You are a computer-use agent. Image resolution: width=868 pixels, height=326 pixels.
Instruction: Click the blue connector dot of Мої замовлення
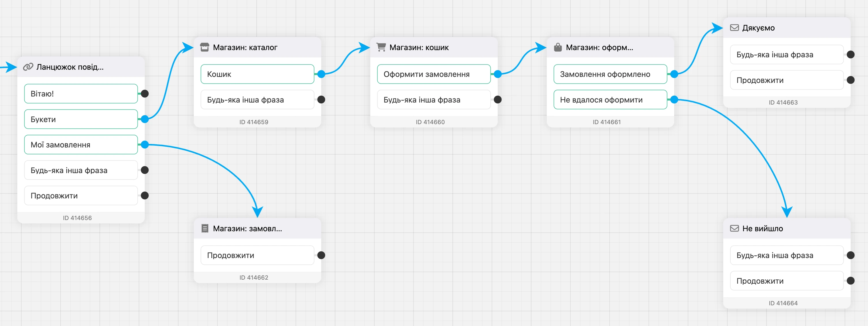(x=145, y=145)
